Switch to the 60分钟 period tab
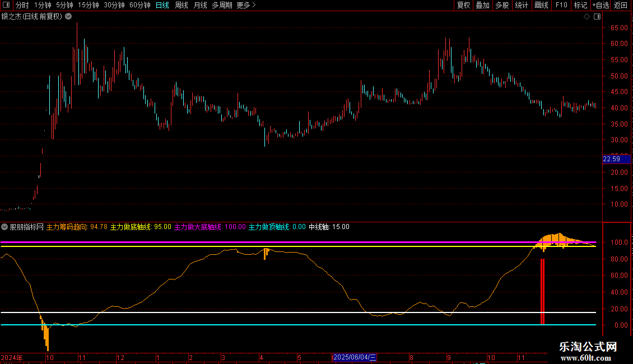The image size is (633, 364). (x=139, y=5)
